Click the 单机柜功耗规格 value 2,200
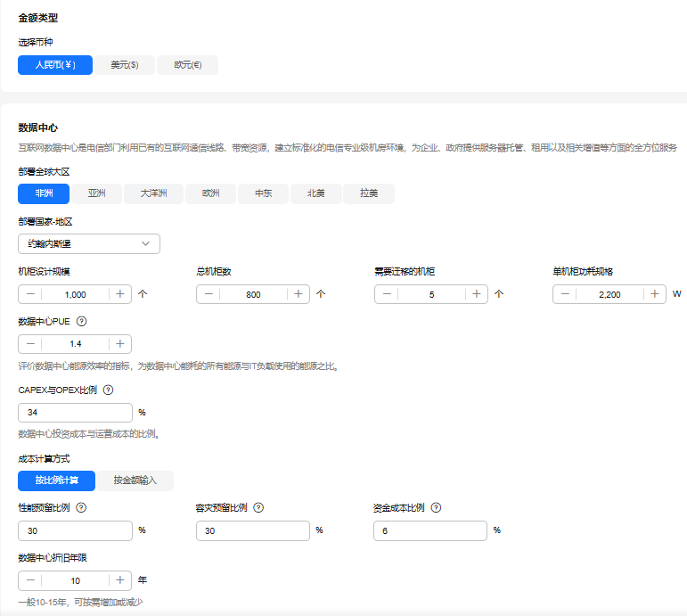 click(609, 294)
